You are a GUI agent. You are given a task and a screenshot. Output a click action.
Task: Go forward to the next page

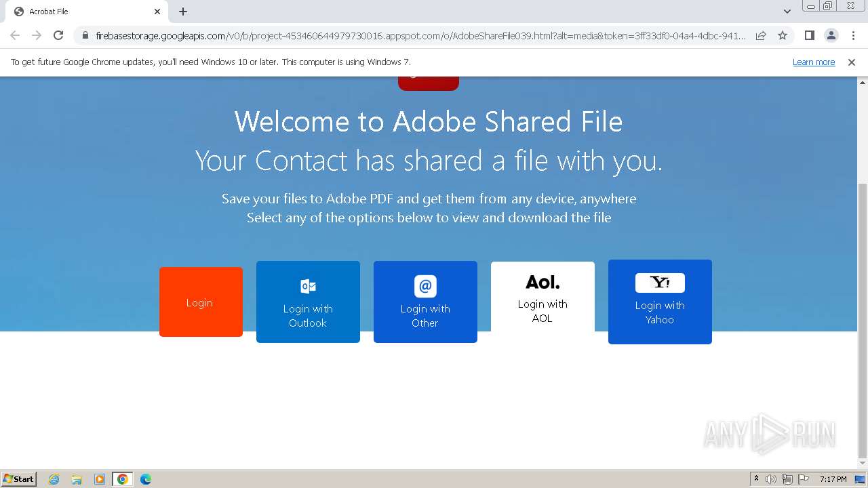(x=37, y=35)
